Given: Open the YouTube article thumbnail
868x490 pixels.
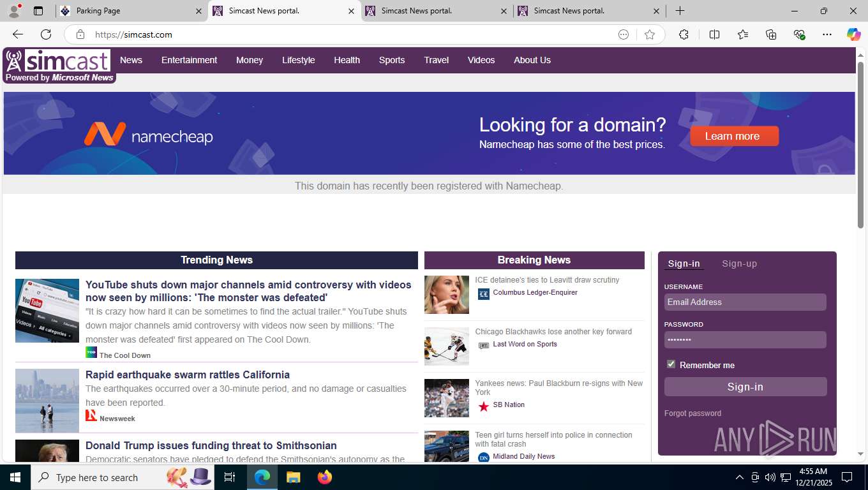Looking at the screenshot, I should [x=47, y=311].
